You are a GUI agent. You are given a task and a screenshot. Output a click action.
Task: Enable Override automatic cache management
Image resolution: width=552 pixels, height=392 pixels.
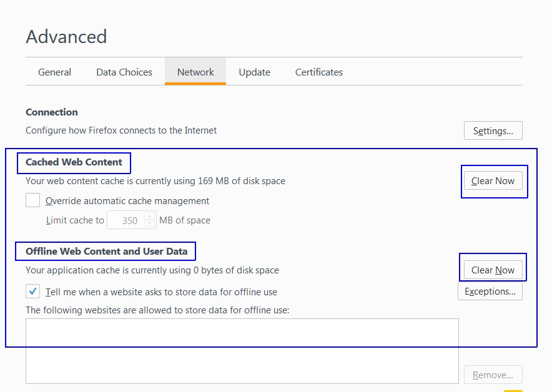[32, 200]
